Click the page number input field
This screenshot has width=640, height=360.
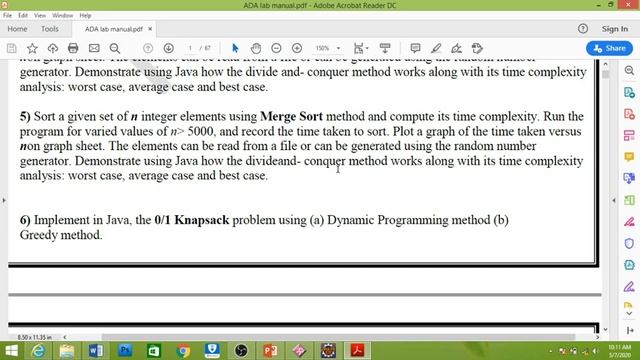point(190,48)
